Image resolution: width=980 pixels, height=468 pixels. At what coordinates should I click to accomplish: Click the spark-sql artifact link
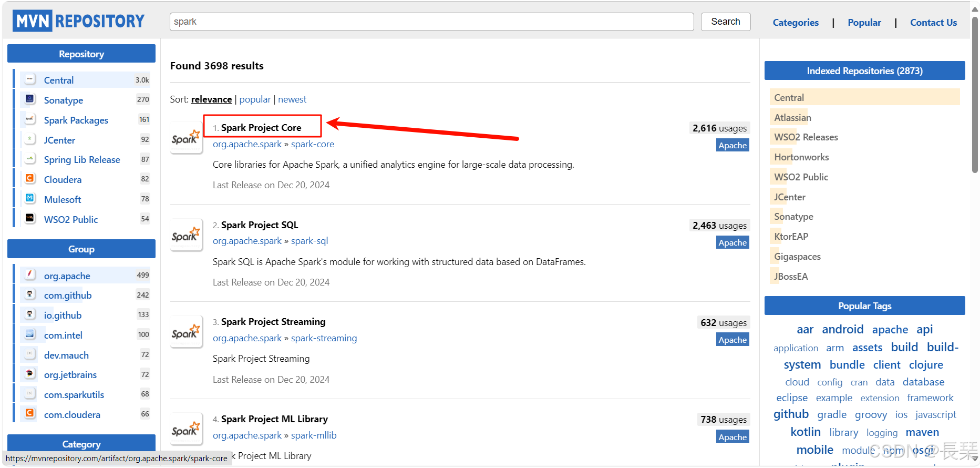pos(310,241)
